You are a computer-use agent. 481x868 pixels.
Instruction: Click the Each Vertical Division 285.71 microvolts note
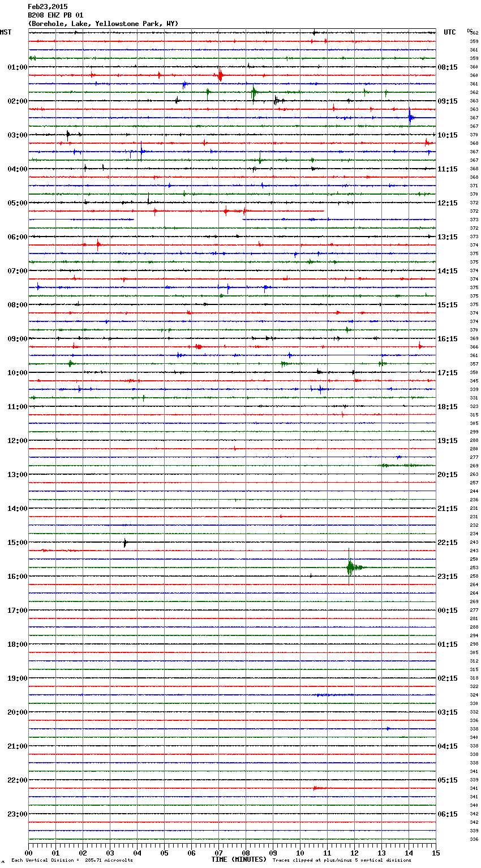coord(72,860)
